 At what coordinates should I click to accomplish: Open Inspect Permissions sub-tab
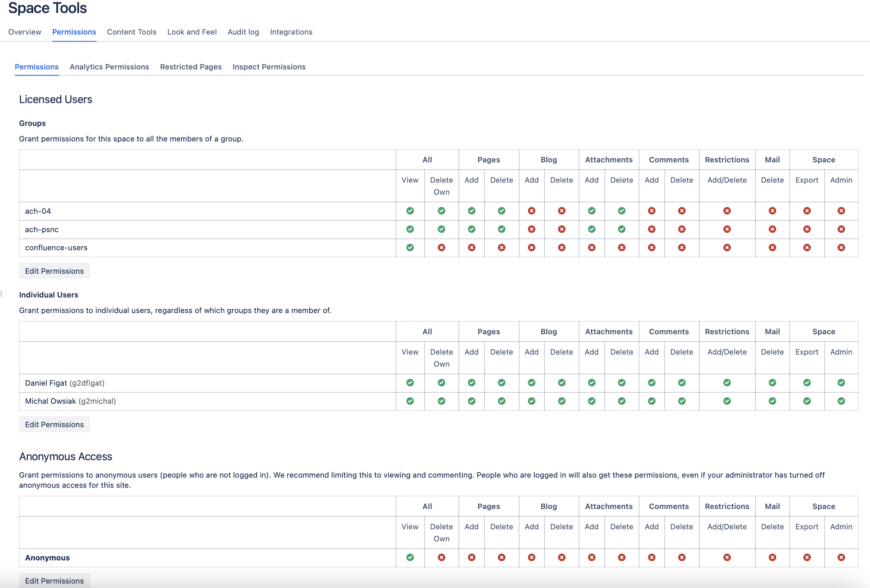(x=269, y=67)
